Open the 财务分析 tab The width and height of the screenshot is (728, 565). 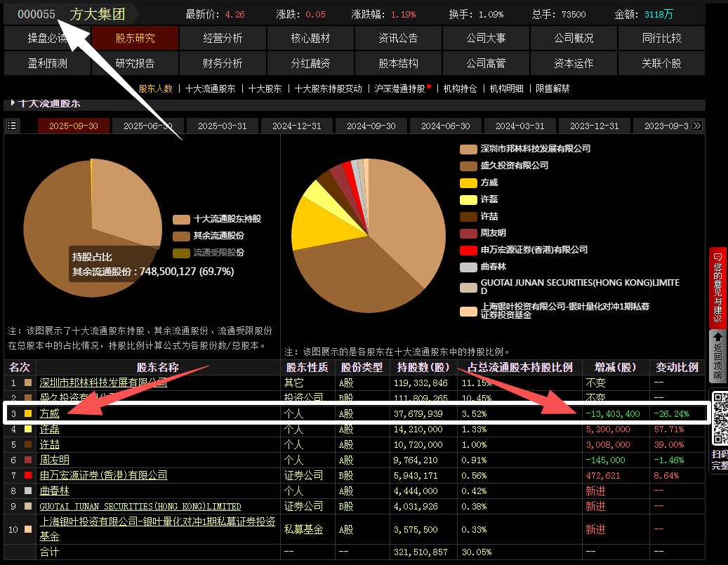tap(223, 63)
